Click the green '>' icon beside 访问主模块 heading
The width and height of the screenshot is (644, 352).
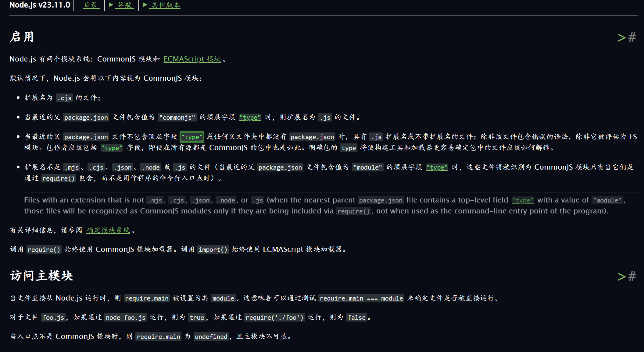tap(621, 276)
